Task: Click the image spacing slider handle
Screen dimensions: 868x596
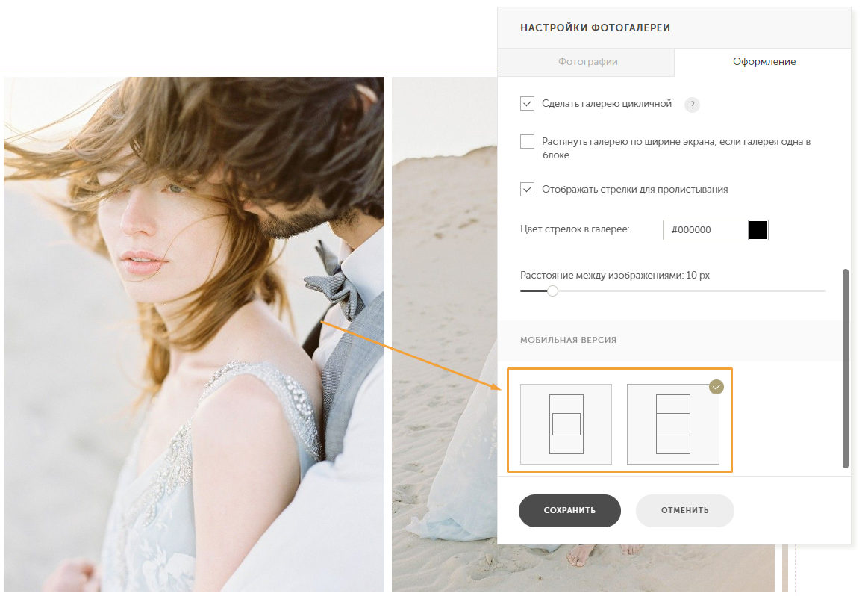Action: (x=552, y=291)
